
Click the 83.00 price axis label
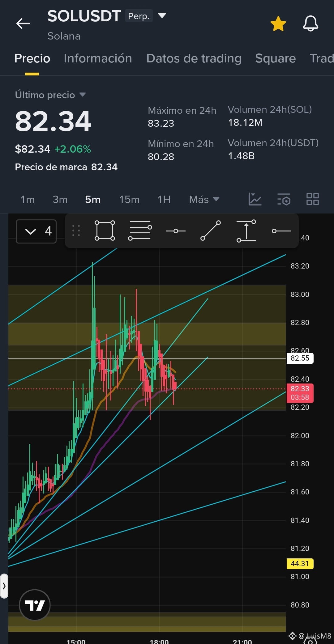tap(300, 294)
